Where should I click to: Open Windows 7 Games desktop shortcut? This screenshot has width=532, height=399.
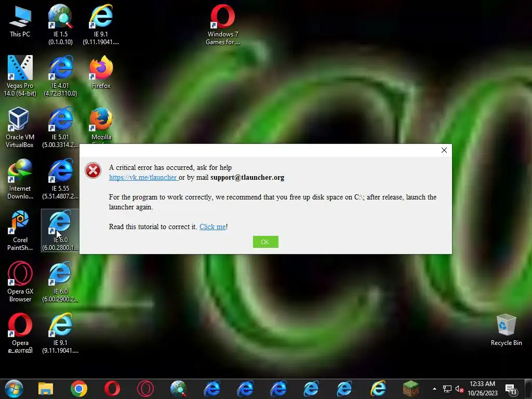[222, 24]
